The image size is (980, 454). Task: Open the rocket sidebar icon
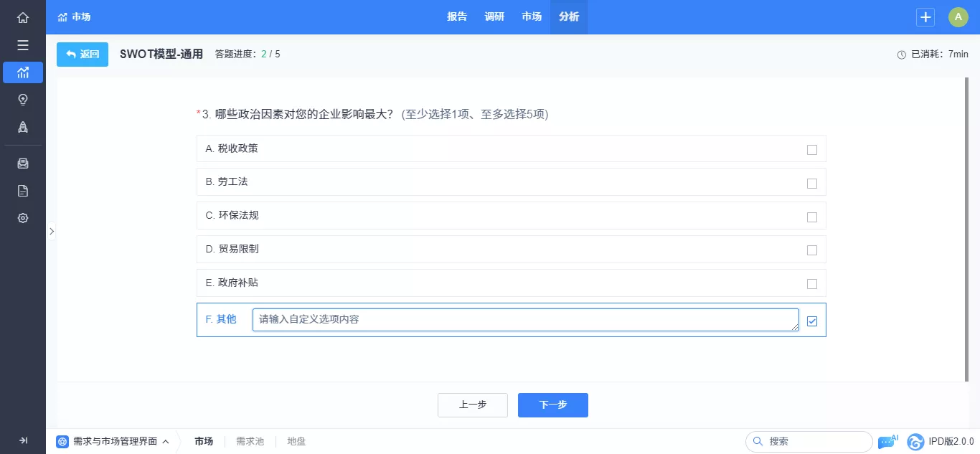tap(23, 127)
